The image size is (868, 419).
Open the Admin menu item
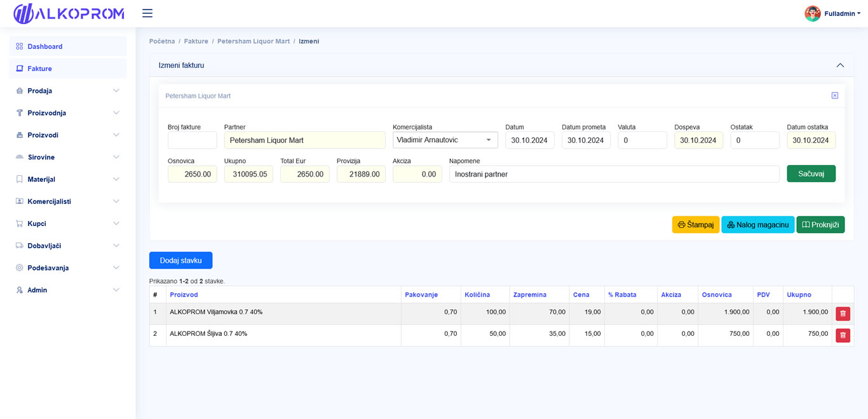67,290
